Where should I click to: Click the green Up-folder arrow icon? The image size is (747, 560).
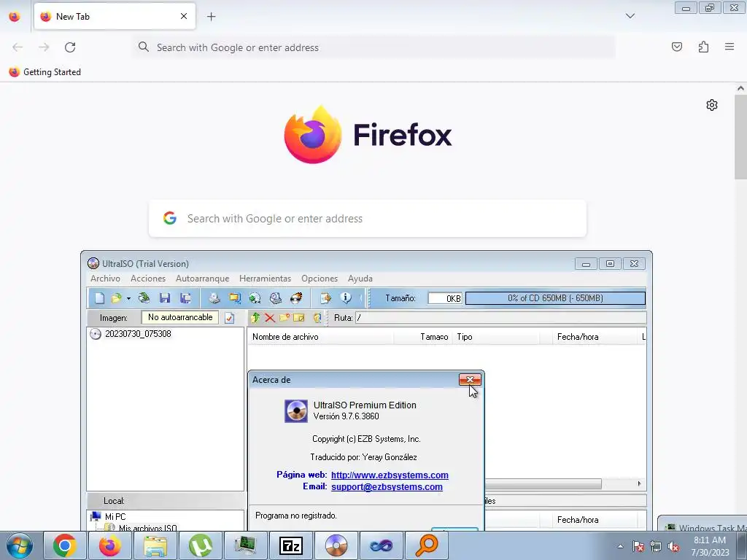[x=255, y=318]
